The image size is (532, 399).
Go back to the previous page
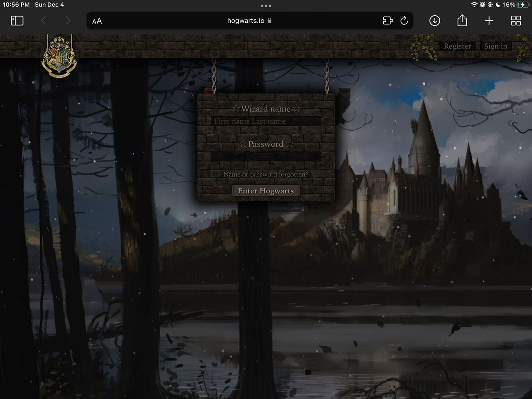43,21
